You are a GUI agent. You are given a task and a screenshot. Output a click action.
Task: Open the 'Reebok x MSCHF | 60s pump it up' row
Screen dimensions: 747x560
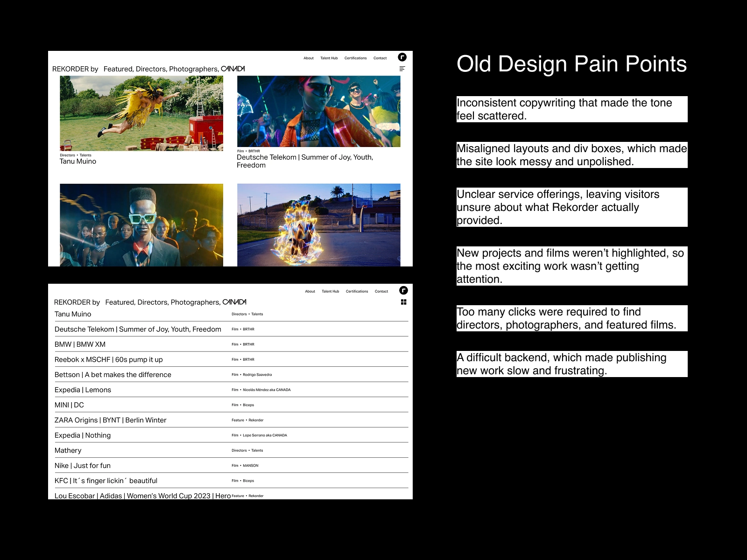(x=231, y=359)
